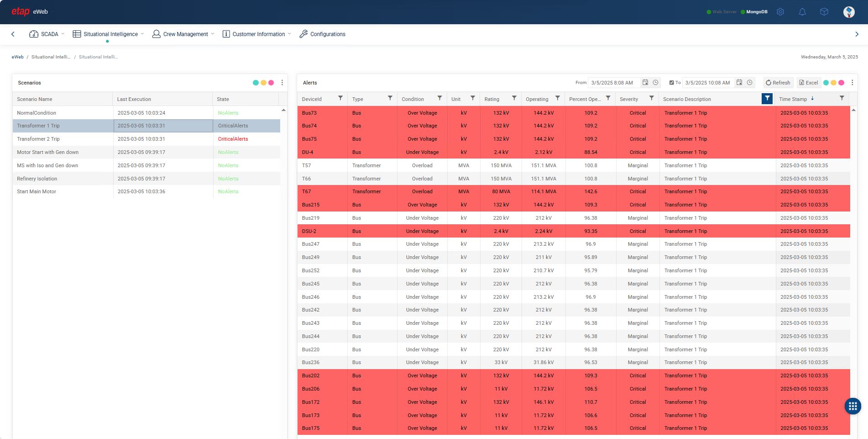Click the settings gear in the top bar
The width and height of the screenshot is (868, 439).
click(780, 12)
